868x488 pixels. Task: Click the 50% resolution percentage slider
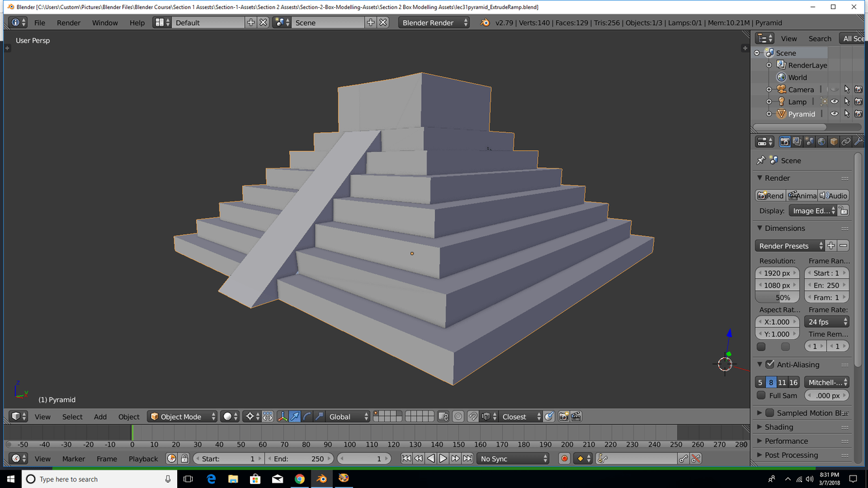click(777, 297)
